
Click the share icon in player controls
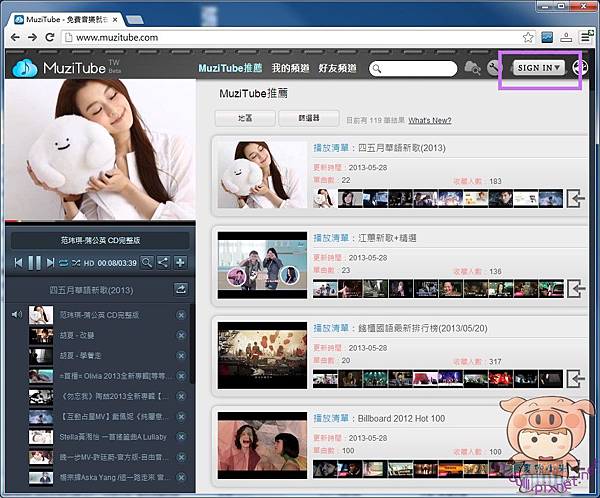[x=163, y=263]
